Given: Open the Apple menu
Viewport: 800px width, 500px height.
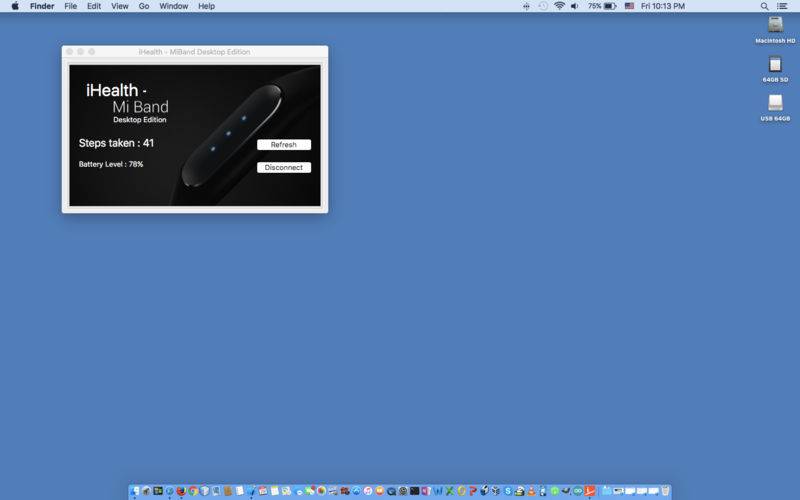Looking at the screenshot, I should [x=15, y=6].
